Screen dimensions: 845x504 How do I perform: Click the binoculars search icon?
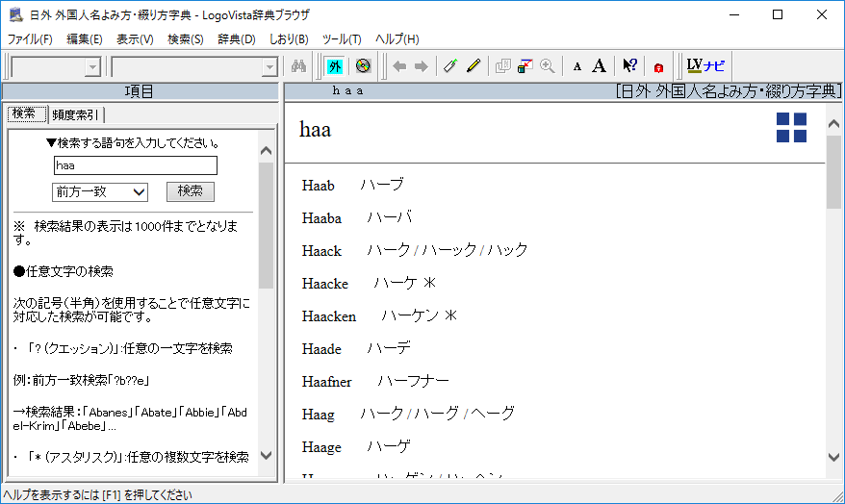pos(298,66)
